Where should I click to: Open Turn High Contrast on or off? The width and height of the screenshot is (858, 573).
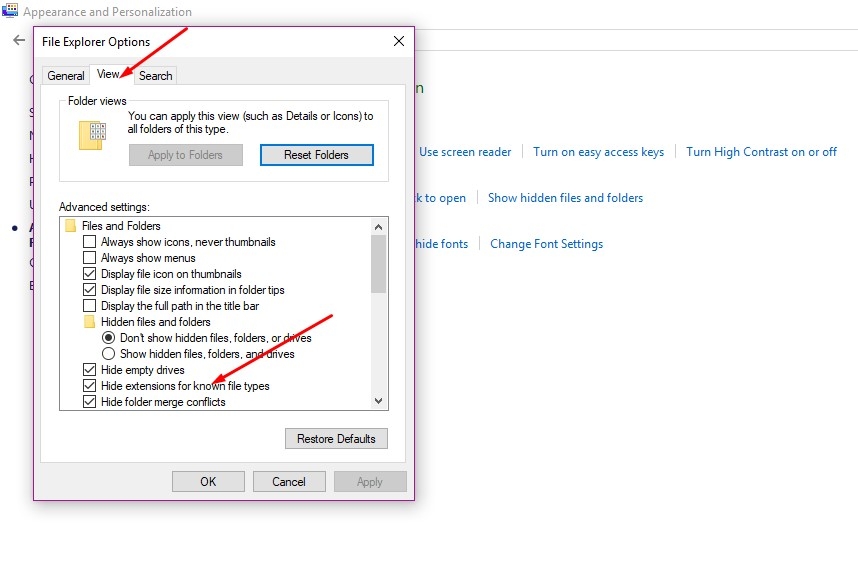click(x=761, y=152)
